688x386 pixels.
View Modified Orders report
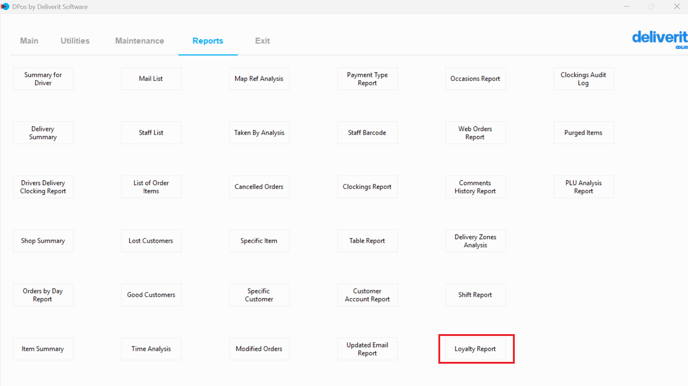[x=259, y=349]
